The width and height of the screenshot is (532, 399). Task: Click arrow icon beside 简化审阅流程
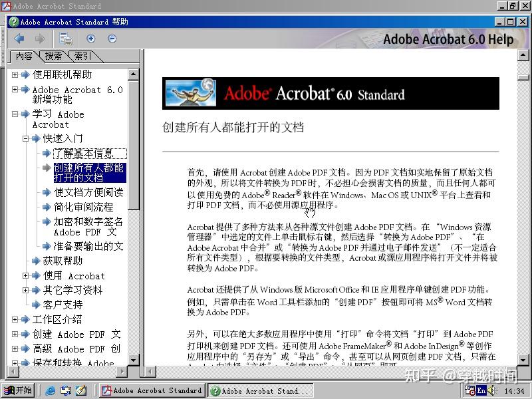47,207
